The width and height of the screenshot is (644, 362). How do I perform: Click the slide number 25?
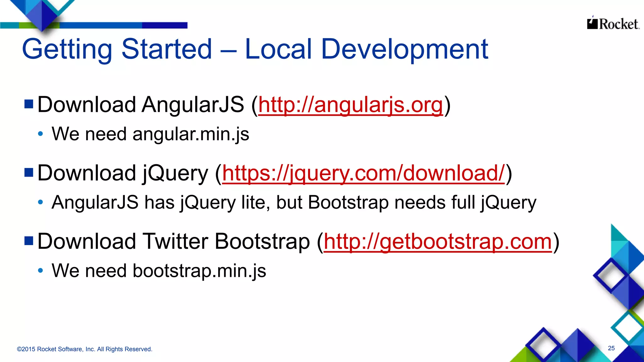(x=611, y=348)
